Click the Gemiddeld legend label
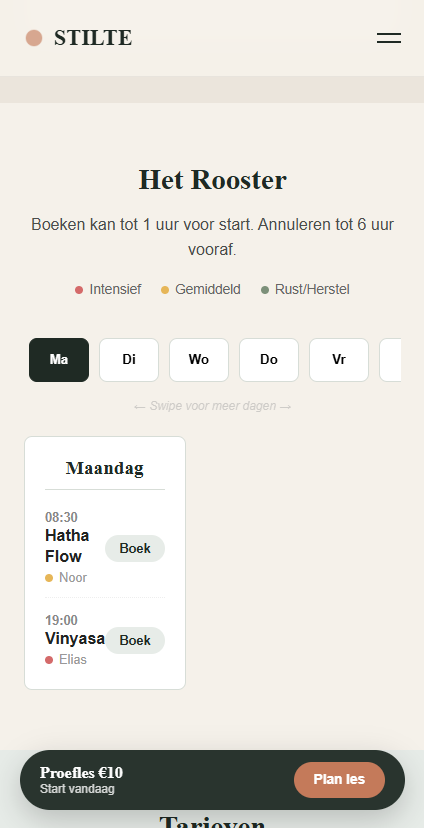The width and height of the screenshot is (424, 828). point(208,289)
